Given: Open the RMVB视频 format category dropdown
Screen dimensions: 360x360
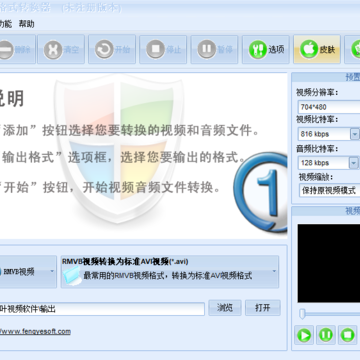Looking at the screenshot, I should [x=28, y=272].
